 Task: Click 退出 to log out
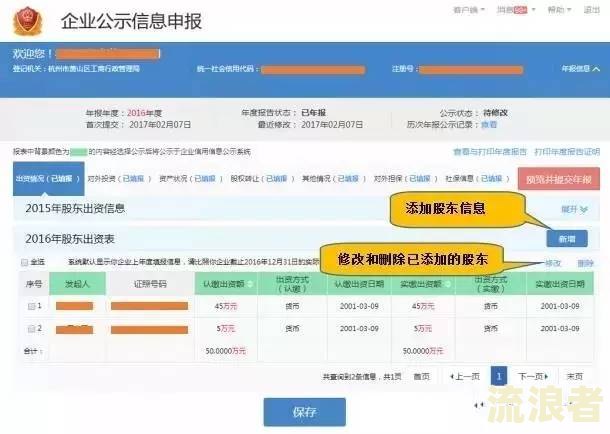592,10
